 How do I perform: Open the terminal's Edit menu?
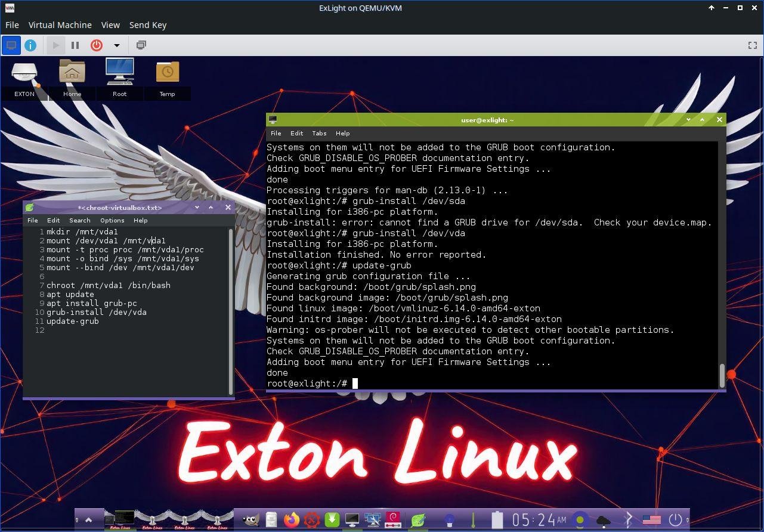pyautogui.click(x=296, y=134)
